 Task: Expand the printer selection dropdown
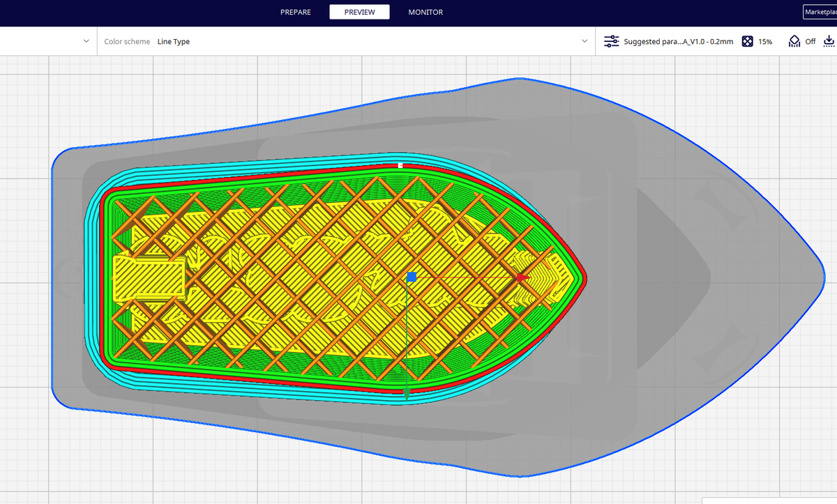coord(86,40)
